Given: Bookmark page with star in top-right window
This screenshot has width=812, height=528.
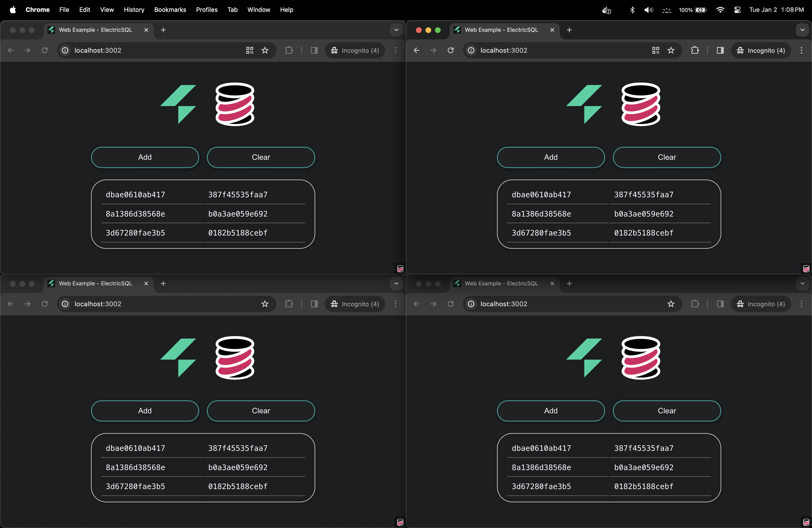Looking at the screenshot, I should click(x=671, y=51).
